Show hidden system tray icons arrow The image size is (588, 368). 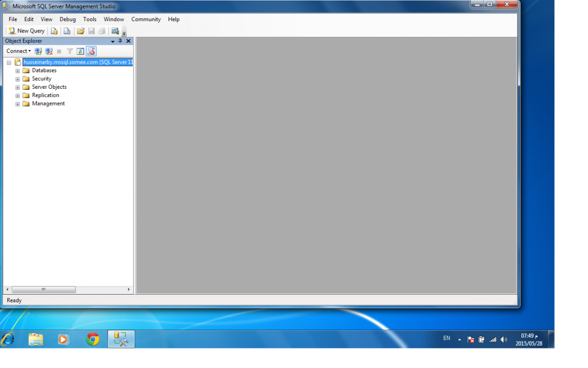coord(460,340)
